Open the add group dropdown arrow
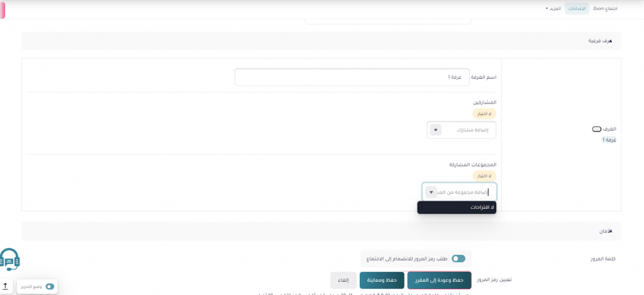Viewport: 644px width, 295px height. click(x=431, y=192)
